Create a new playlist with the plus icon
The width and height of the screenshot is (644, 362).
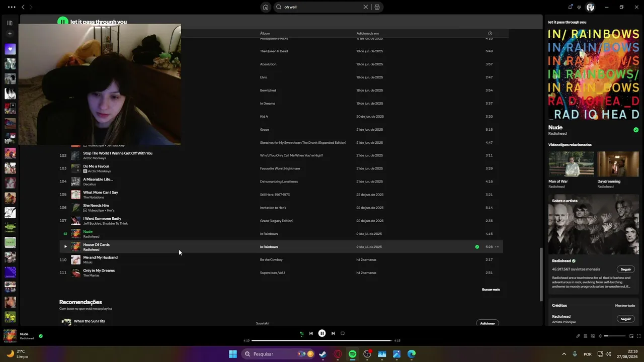(10, 34)
